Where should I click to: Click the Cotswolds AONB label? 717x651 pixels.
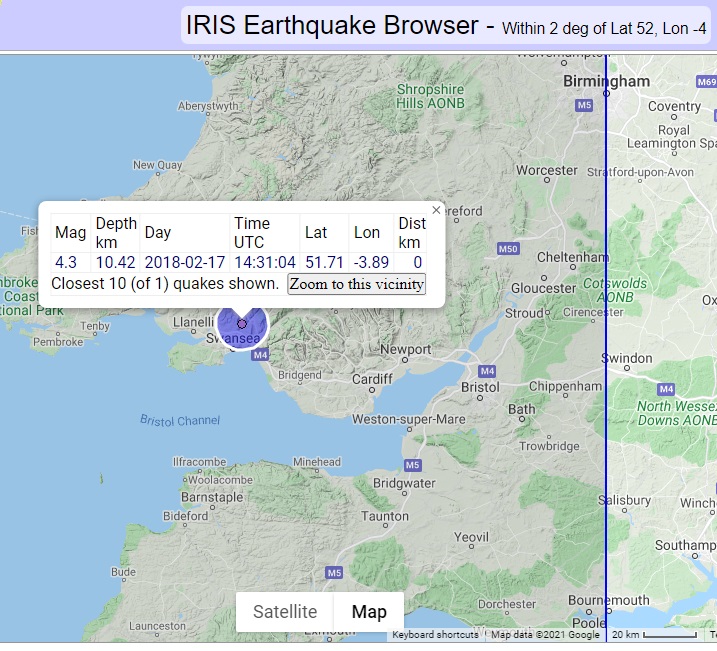615,290
